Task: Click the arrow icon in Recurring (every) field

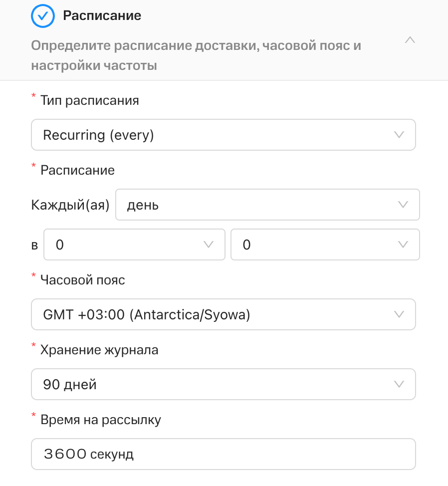Action: [x=399, y=135]
